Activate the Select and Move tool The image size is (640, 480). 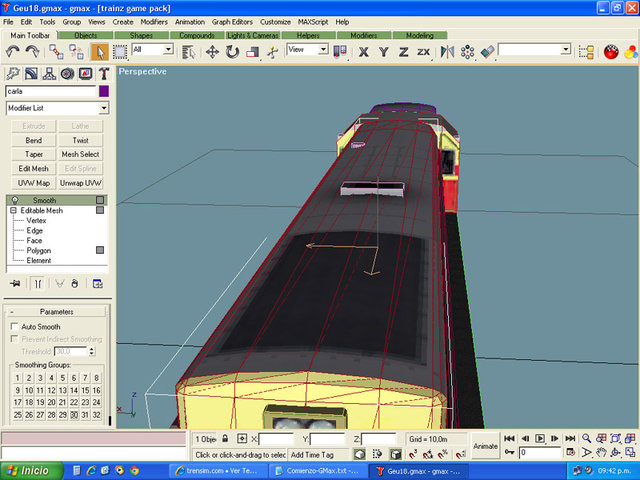[x=212, y=50]
